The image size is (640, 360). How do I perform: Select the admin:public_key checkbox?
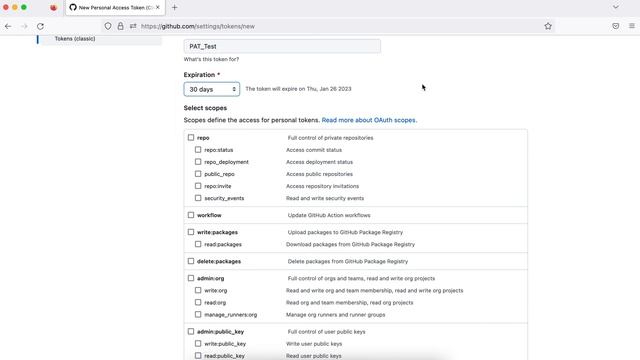point(191,331)
